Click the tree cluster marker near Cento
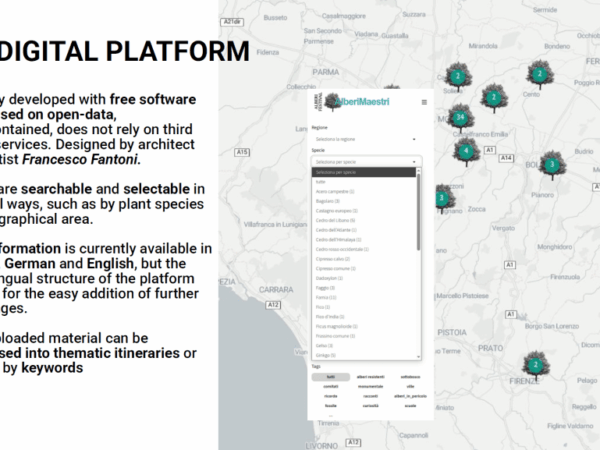This screenshot has width=600, height=450. pos(540,73)
